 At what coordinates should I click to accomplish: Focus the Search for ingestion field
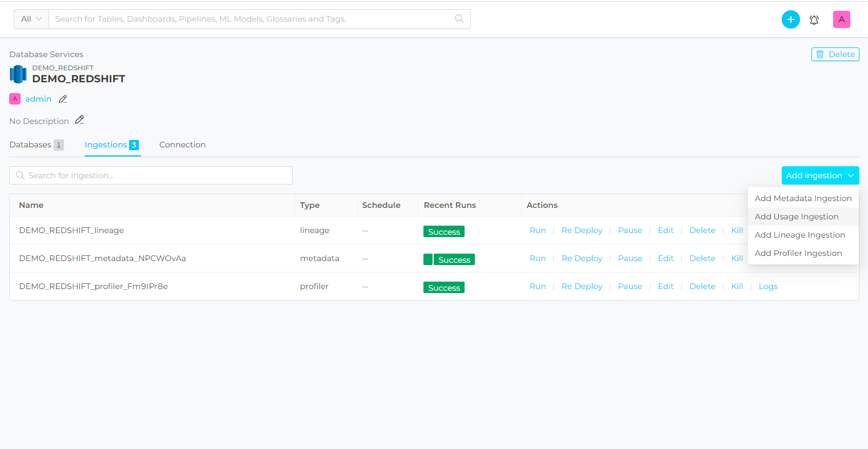[x=151, y=175]
